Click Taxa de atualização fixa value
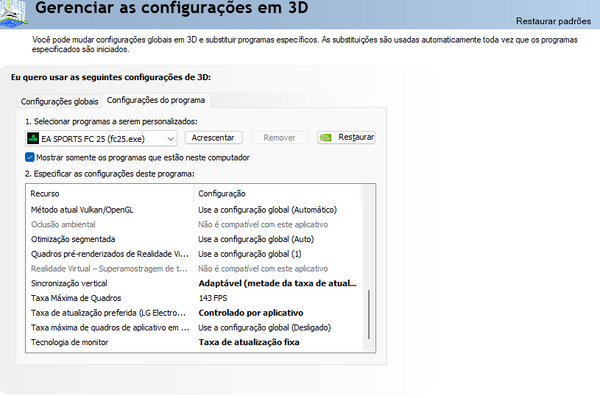The height and width of the screenshot is (398, 600). coord(249,343)
